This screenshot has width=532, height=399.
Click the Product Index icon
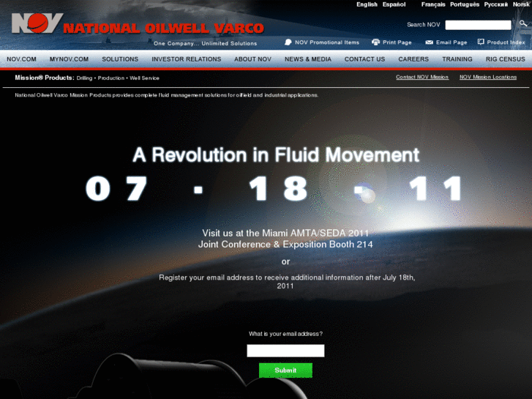pyautogui.click(x=481, y=42)
